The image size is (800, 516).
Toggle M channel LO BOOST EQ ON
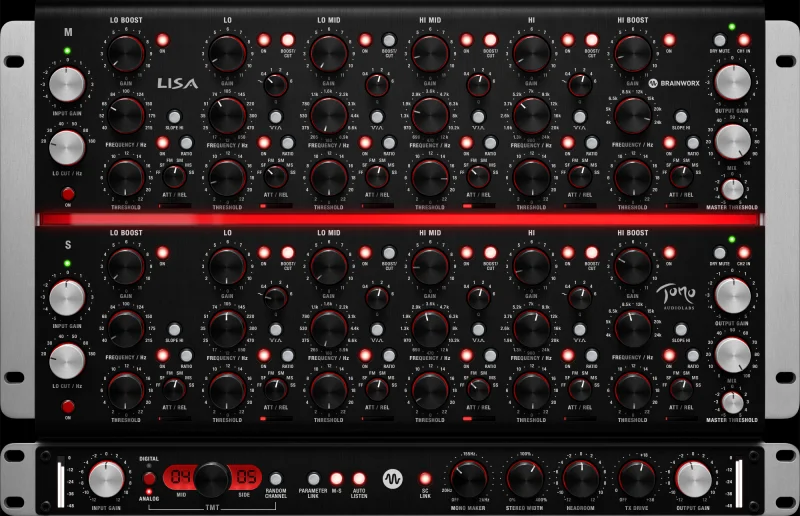(x=162, y=40)
